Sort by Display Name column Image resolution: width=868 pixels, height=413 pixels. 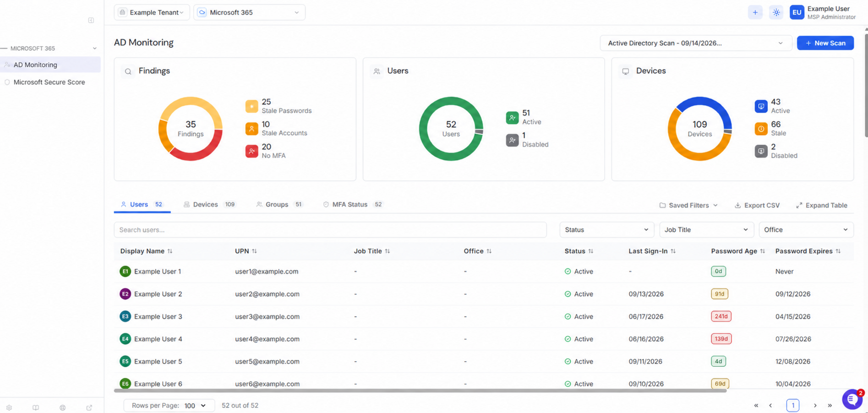(146, 251)
